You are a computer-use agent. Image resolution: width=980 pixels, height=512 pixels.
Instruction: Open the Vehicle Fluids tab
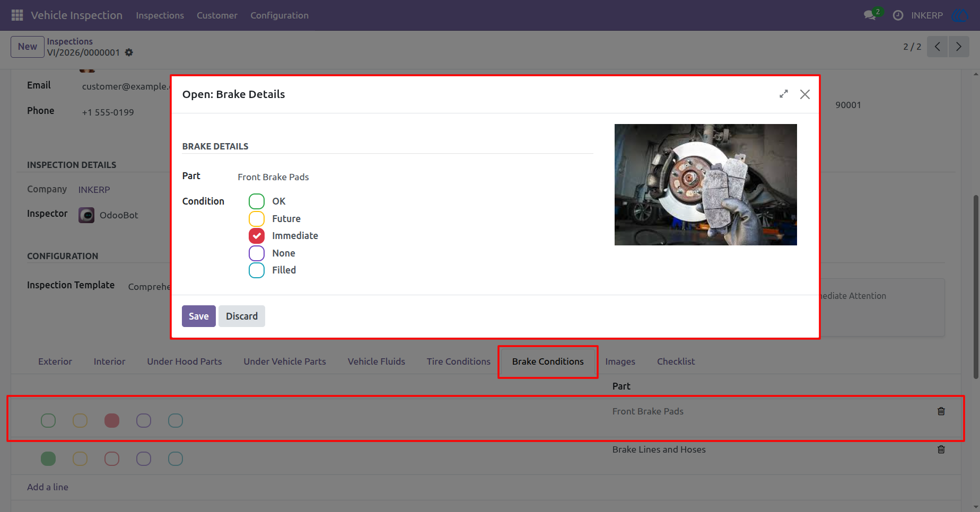click(x=377, y=361)
